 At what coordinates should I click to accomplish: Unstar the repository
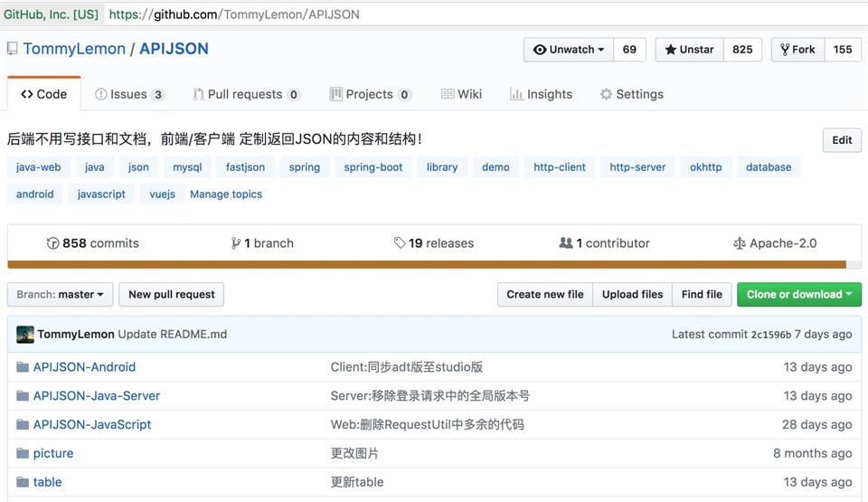coord(690,50)
